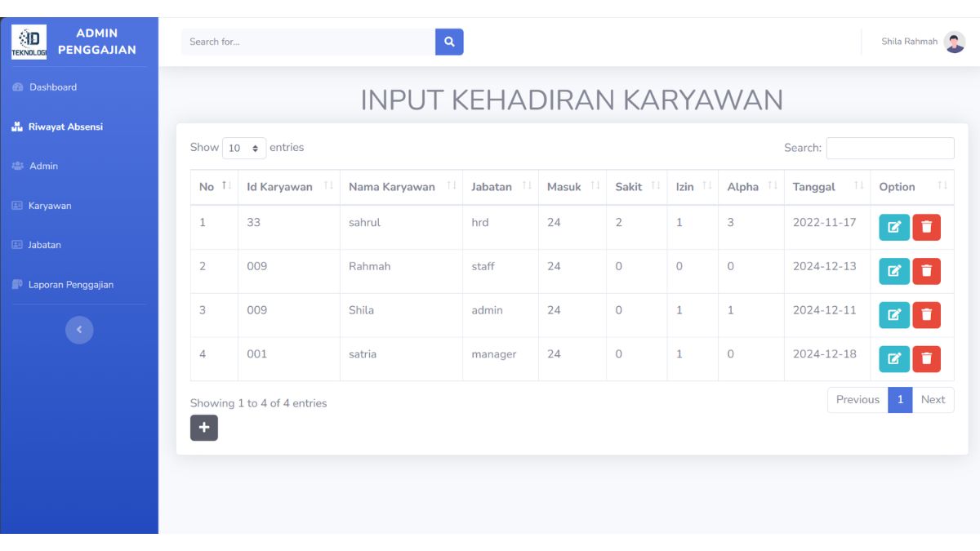This screenshot has height=551, width=980.
Task: Click employee id cell 33
Action: [253, 222]
